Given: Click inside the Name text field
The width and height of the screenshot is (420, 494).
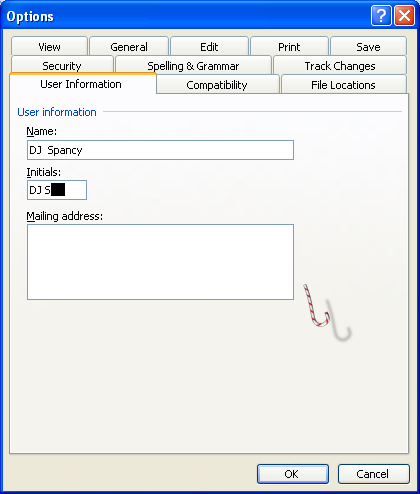Looking at the screenshot, I should coord(160,150).
